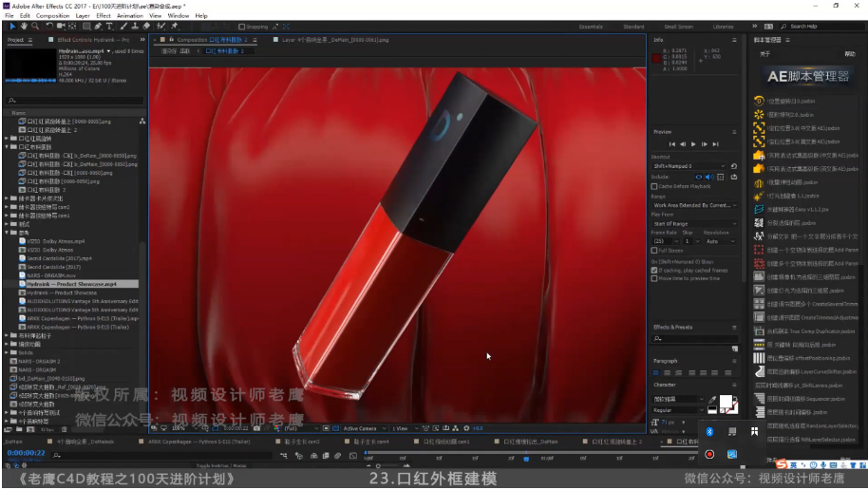
Task: Switch to the Small Screen workspace
Action: tap(678, 27)
